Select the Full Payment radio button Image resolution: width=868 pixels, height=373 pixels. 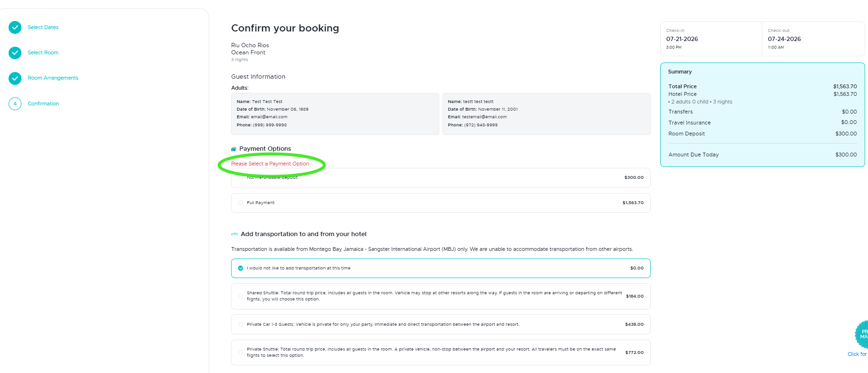241,203
